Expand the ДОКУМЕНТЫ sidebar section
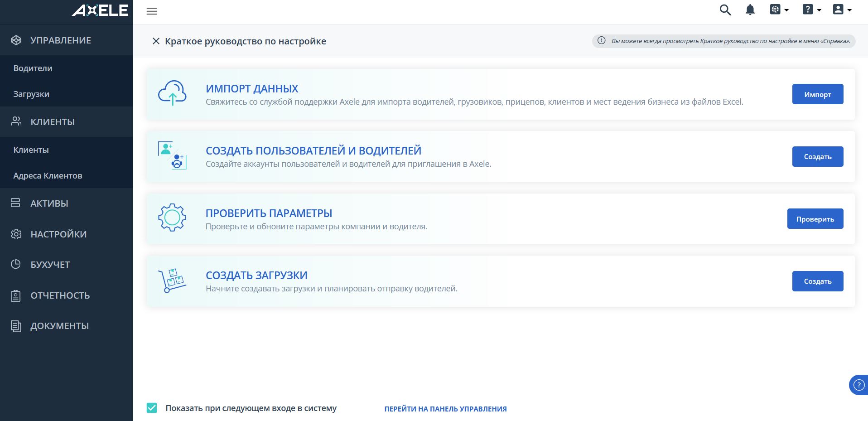 [67, 326]
